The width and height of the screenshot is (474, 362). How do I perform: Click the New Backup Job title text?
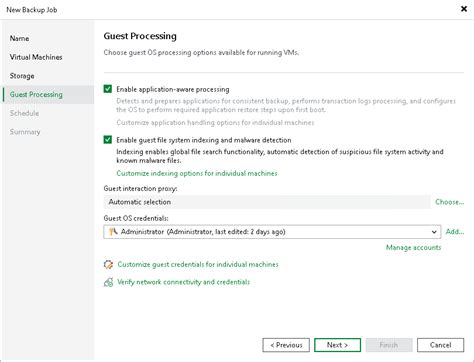tap(32, 10)
